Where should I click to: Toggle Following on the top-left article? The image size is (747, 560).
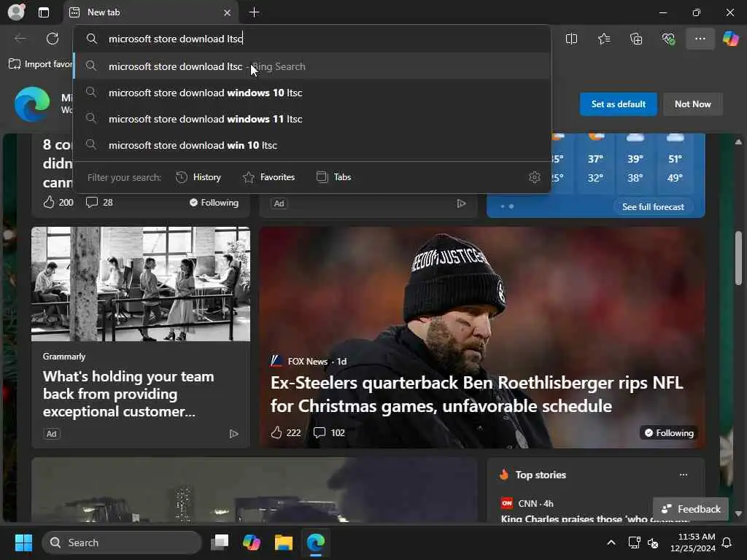pos(214,203)
